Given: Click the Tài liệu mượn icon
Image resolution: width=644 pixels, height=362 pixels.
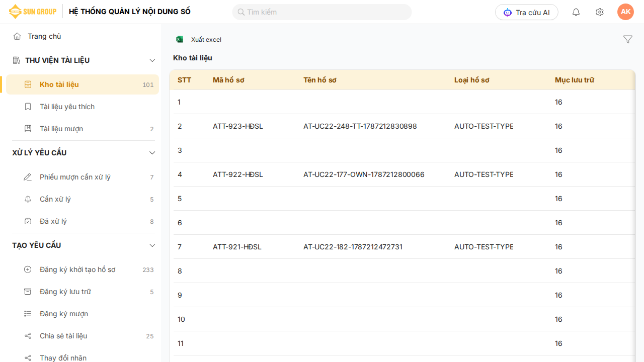Looking at the screenshot, I should 28,129.
